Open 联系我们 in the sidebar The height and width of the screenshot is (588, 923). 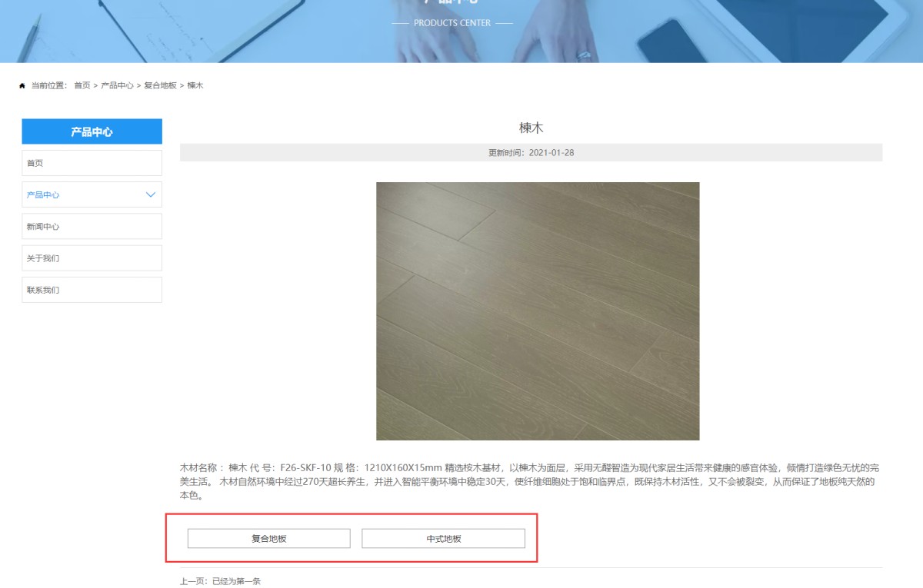[92, 290]
